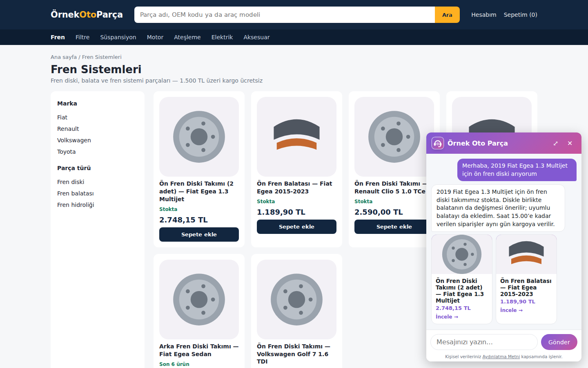Expand the chat widget window

pyautogui.click(x=555, y=144)
